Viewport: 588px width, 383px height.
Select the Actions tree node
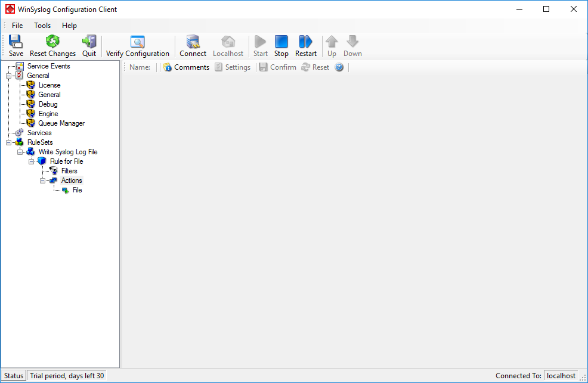[x=72, y=180]
